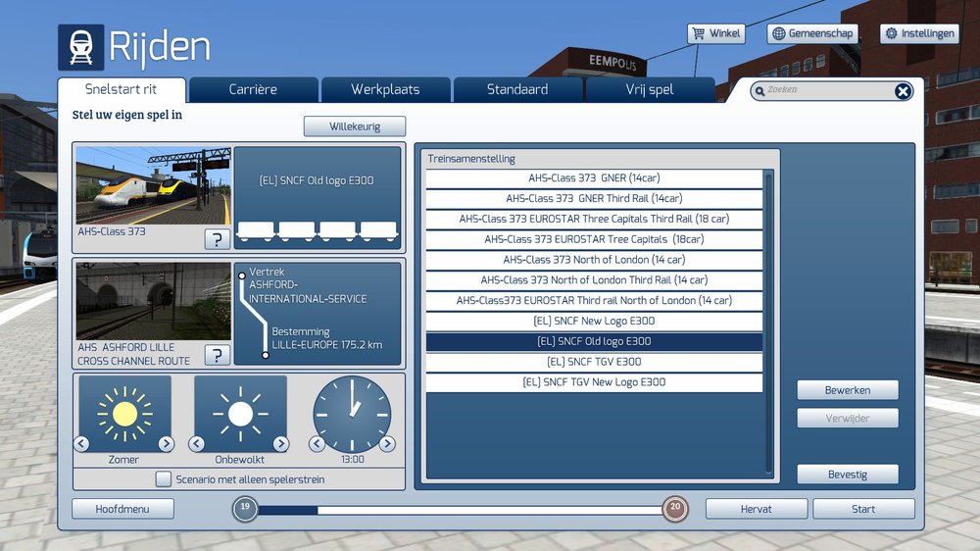The width and height of the screenshot is (980, 551).
Task: Click the Bewerken edit button
Action: click(x=848, y=390)
